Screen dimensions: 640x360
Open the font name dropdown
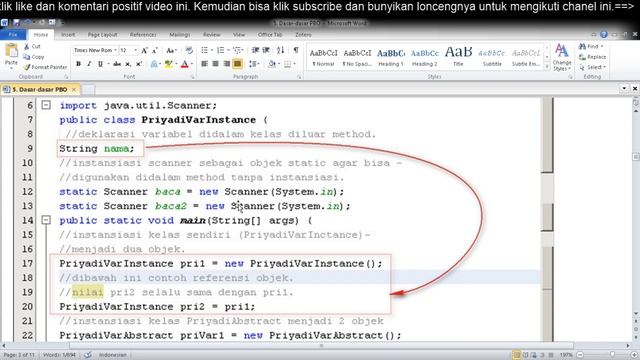[x=116, y=50]
